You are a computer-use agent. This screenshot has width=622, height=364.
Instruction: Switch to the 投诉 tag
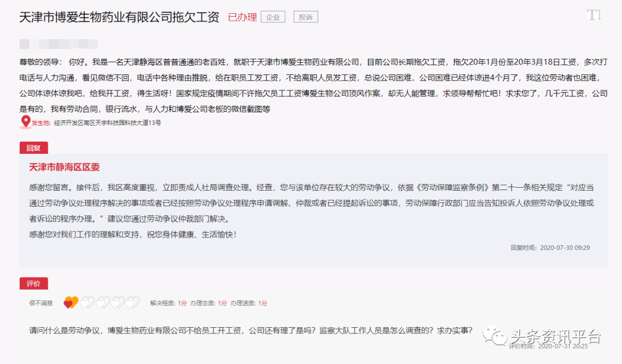click(305, 17)
